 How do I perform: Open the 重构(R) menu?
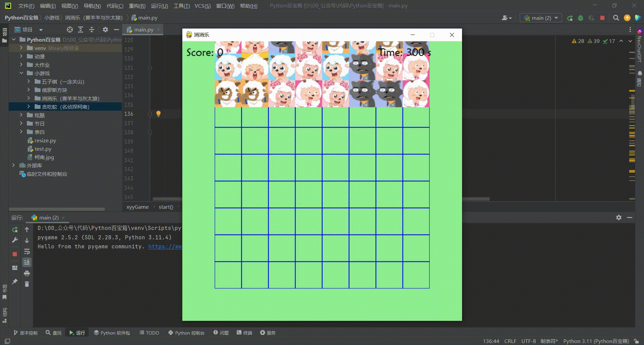[x=137, y=6]
